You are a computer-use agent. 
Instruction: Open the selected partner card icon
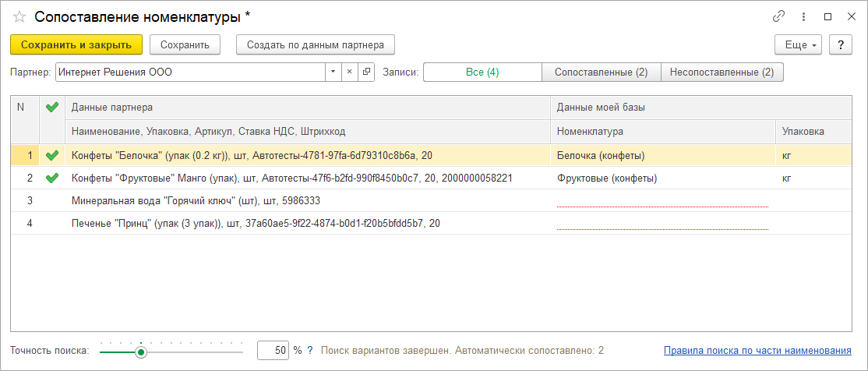pyautogui.click(x=366, y=72)
